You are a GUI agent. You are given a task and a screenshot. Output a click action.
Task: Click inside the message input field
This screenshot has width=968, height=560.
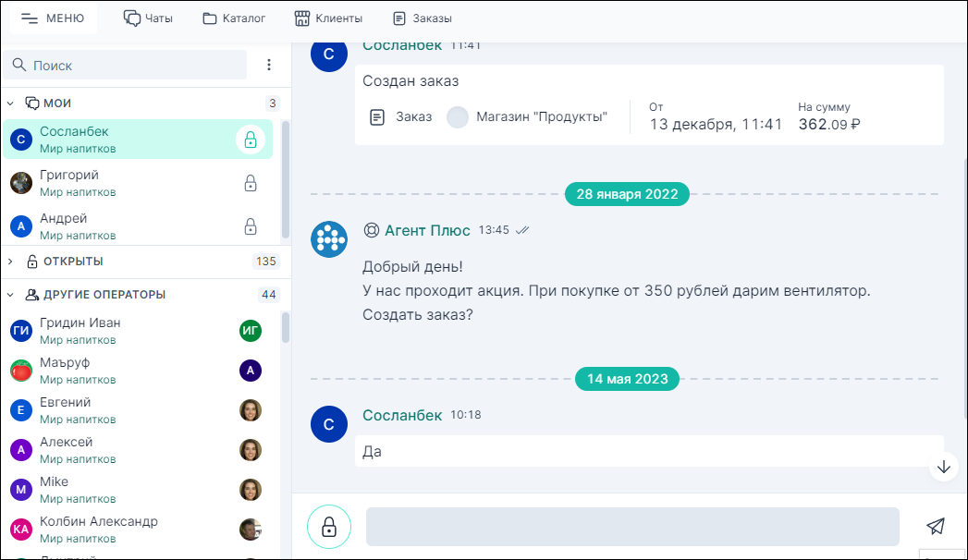click(x=632, y=526)
